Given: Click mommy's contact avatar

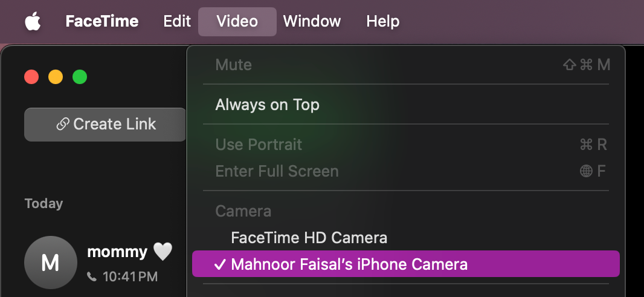Looking at the screenshot, I should (51, 263).
